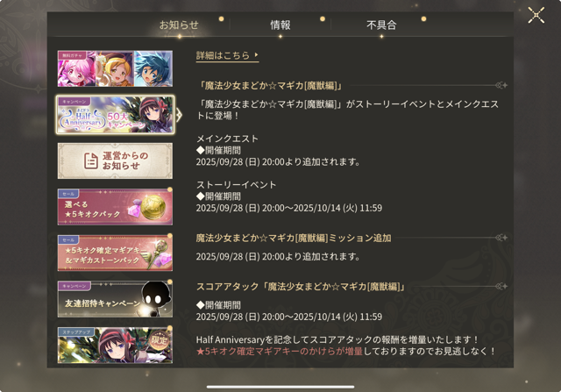This screenshot has width=561, height=392.
Task: Click the ornament ending the 魔獣編 heading line
Action: pos(501,85)
